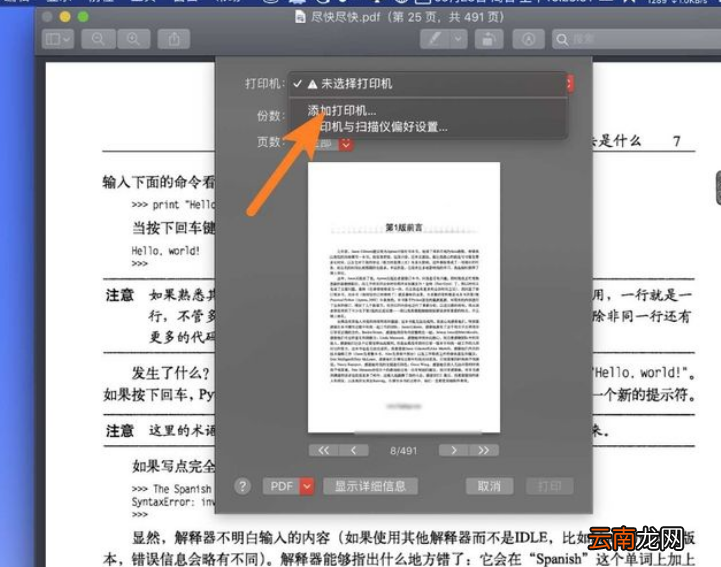Show the markup toolbar button
The height and width of the screenshot is (567, 721).
[528, 39]
